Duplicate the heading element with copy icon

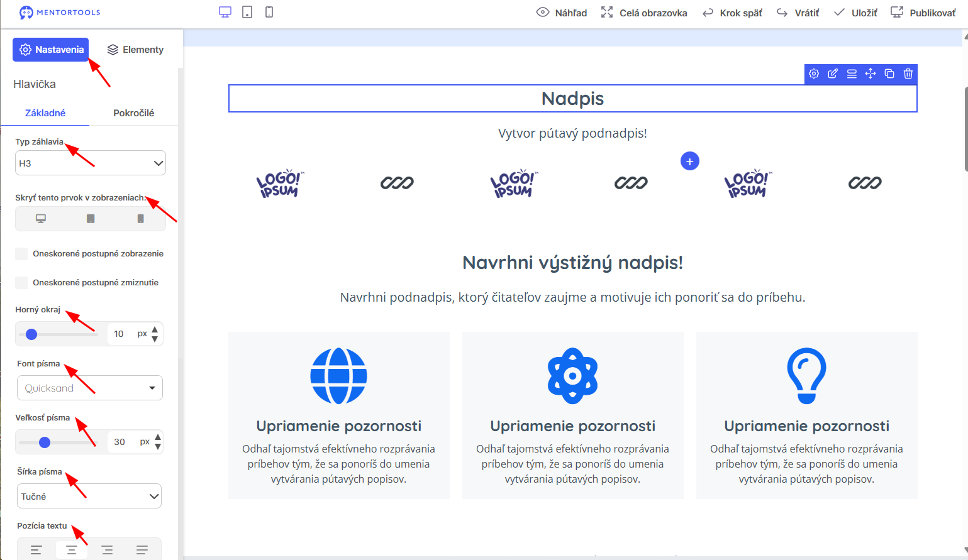coord(889,74)
